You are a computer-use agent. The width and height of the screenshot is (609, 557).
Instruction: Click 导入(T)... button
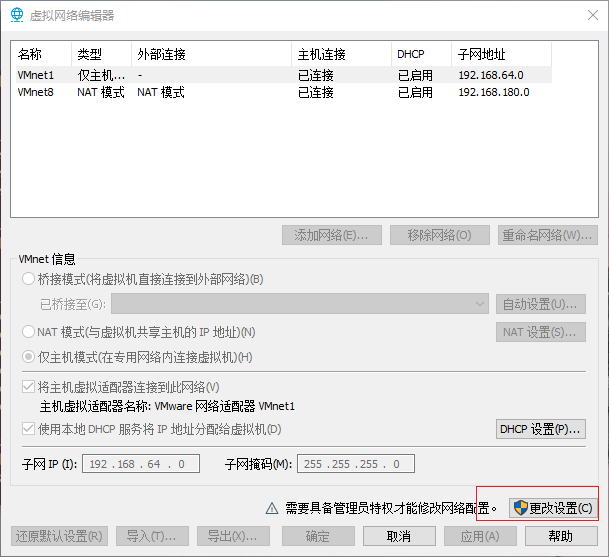click(x=152, y=536)
